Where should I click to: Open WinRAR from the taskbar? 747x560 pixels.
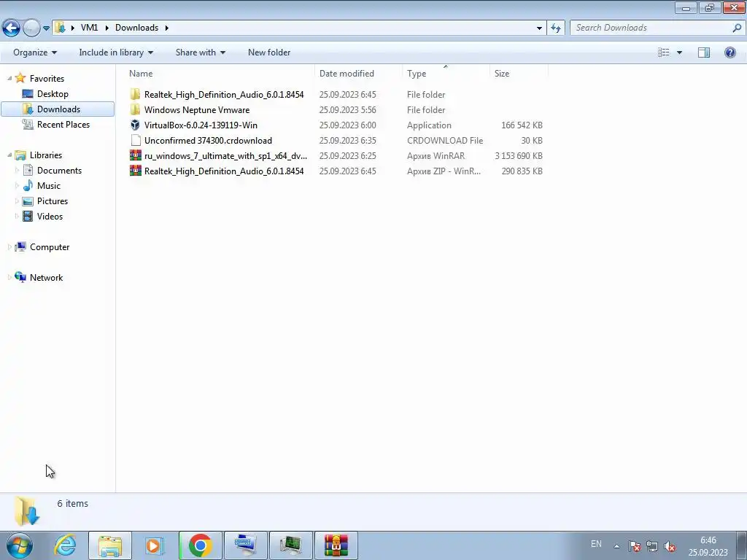[336, 545]
